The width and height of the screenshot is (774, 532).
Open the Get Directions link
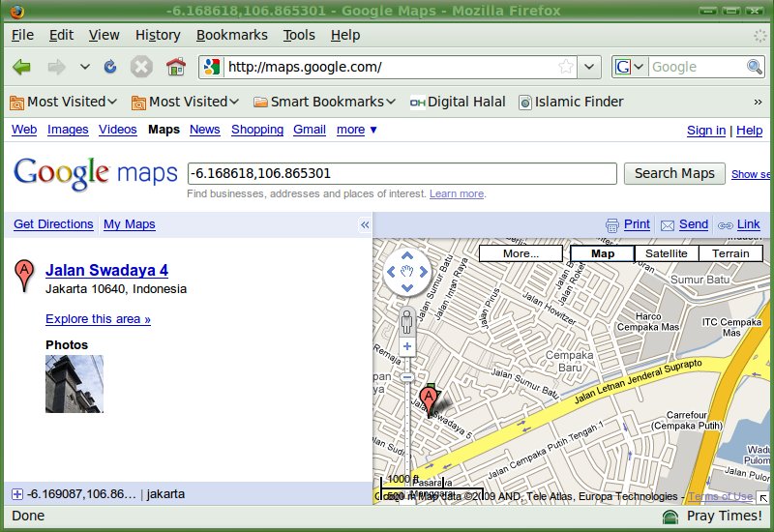pos(53,224)
